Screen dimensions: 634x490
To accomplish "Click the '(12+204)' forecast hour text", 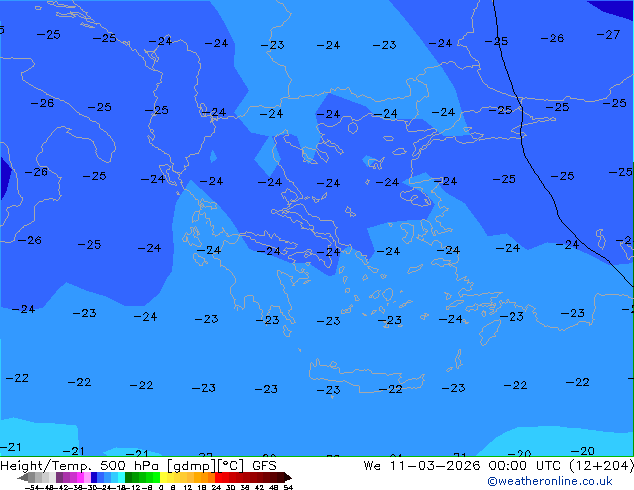I will (602, 466).
